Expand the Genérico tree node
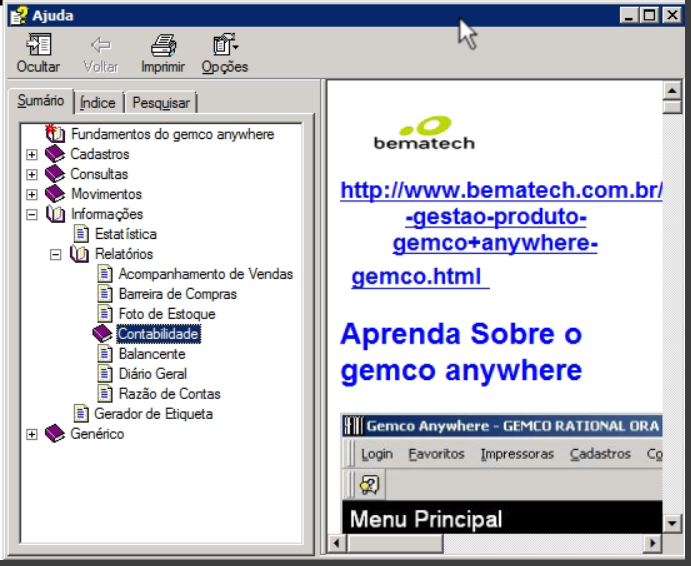Viewport: 691px width, 566px height. pos(31,434)
